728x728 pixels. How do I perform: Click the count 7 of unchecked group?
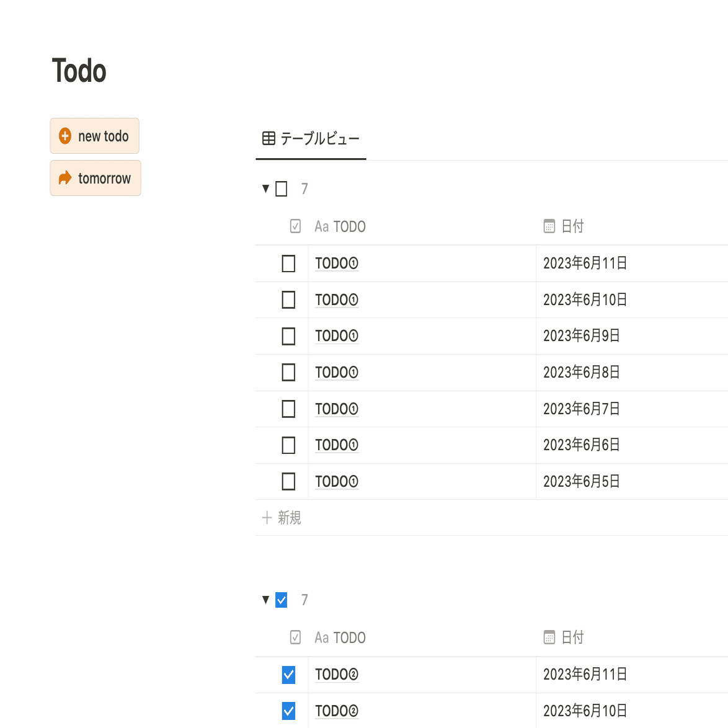point(304,189)
